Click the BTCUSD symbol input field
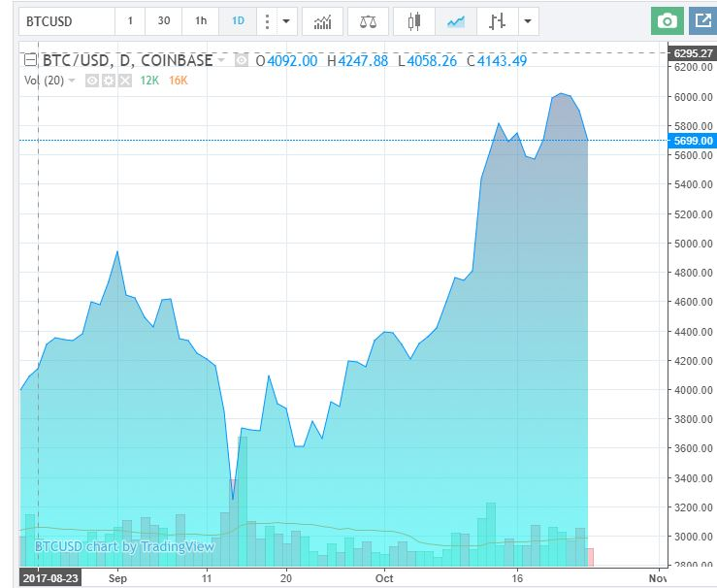Image resolution: width=717 pixels, height=588 pixels. pos(67,21)
